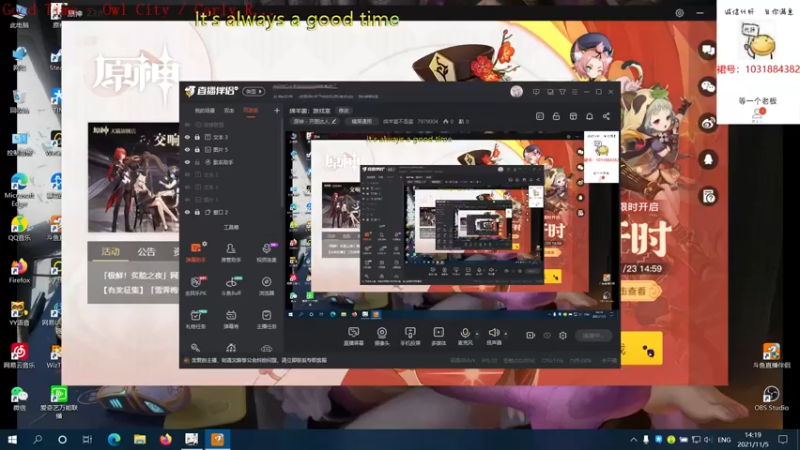Toggle the lock on 文本 3 source
The height and width of the screenshot is (450, 800).
197,137
